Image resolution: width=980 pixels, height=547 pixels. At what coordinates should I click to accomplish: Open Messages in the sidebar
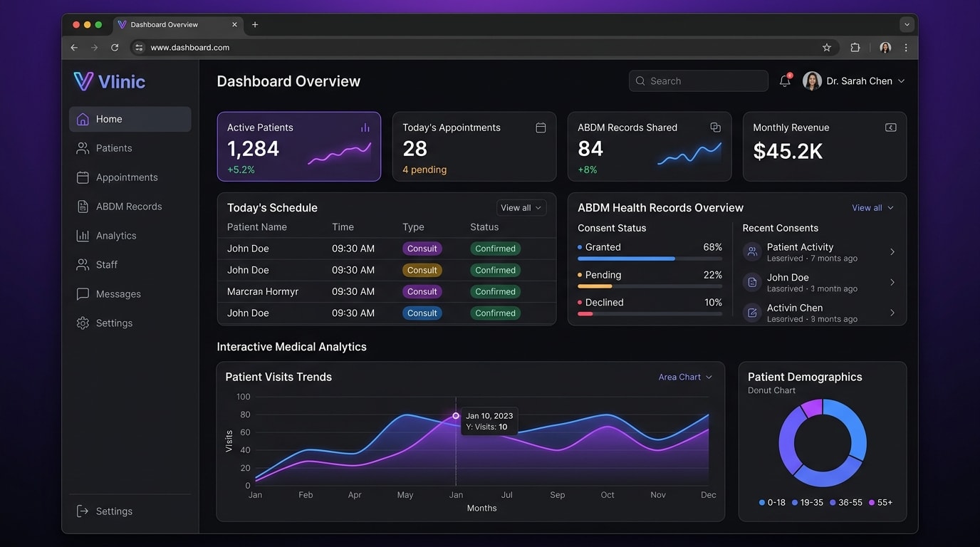(x=130, y=293)
